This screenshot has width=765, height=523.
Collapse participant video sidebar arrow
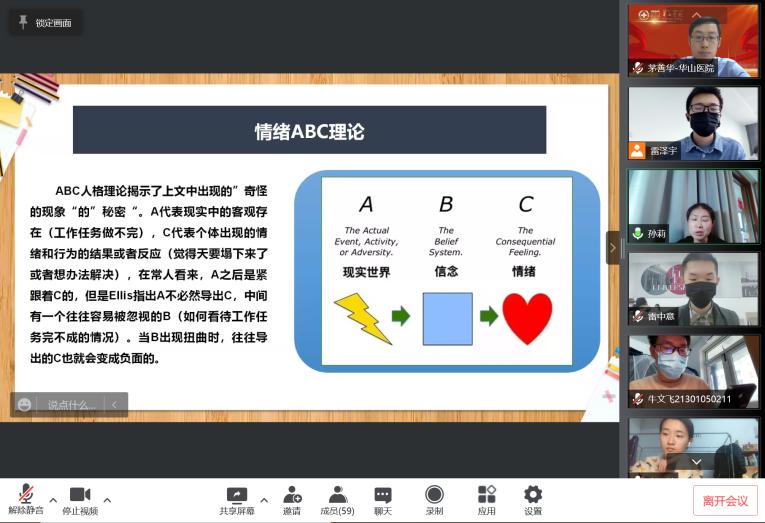(x=613, y=247)
